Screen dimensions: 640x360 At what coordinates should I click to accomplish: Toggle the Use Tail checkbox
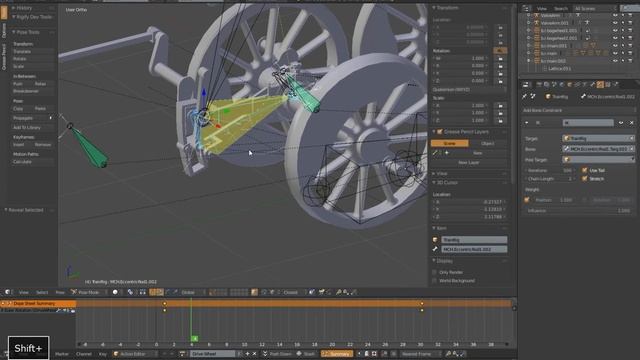point(584,170)
